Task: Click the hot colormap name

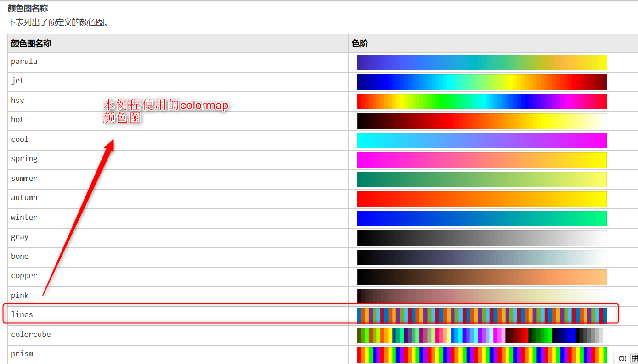Action: (x=17, y=120)
